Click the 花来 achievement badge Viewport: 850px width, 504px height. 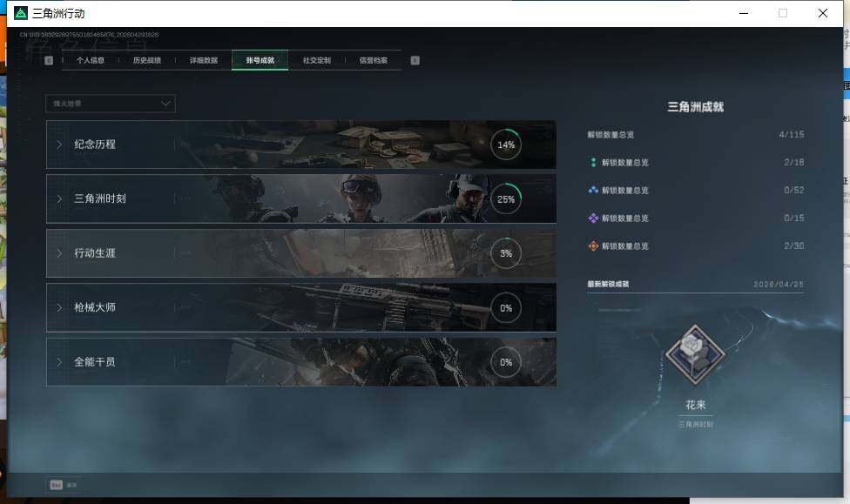[695, 355]
